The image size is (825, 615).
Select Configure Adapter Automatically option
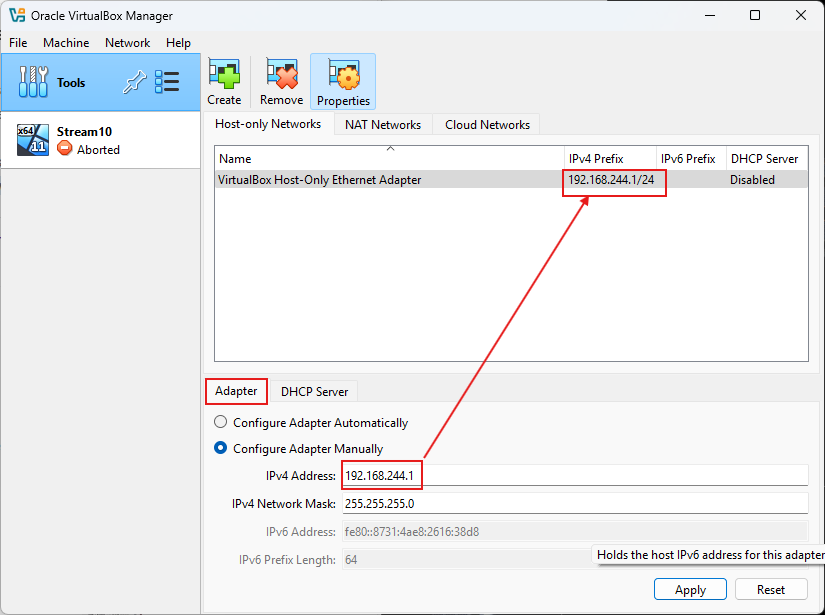point(221,423)
